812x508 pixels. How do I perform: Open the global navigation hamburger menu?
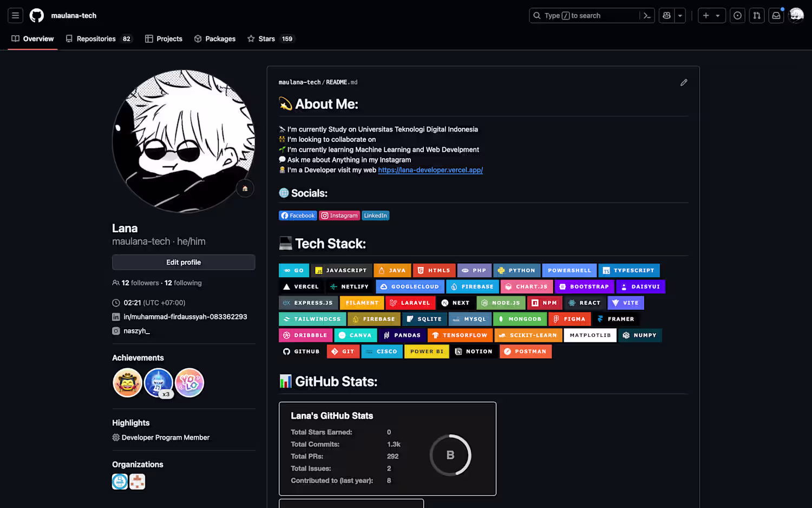coord(15,16)
